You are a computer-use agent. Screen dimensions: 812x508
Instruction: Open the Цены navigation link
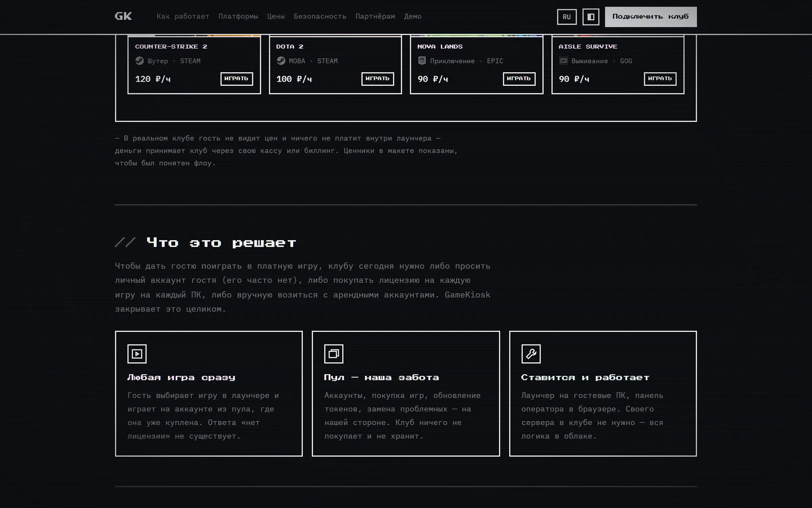[x=276, y=16]
